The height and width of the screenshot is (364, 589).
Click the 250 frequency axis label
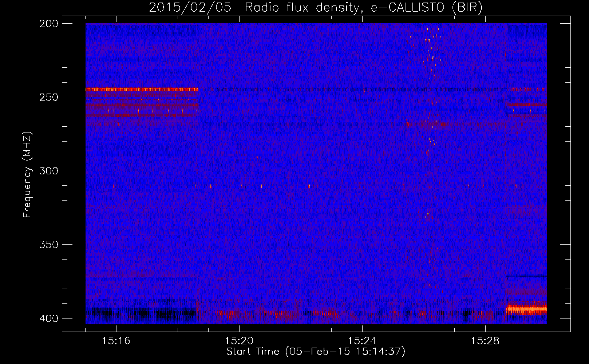(x=49, y=97)
